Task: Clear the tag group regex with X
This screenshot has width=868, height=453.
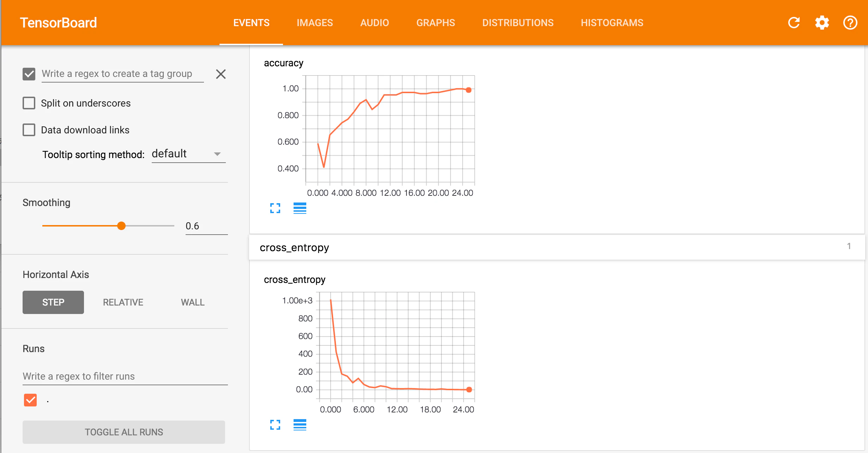Action: [221, 74]
